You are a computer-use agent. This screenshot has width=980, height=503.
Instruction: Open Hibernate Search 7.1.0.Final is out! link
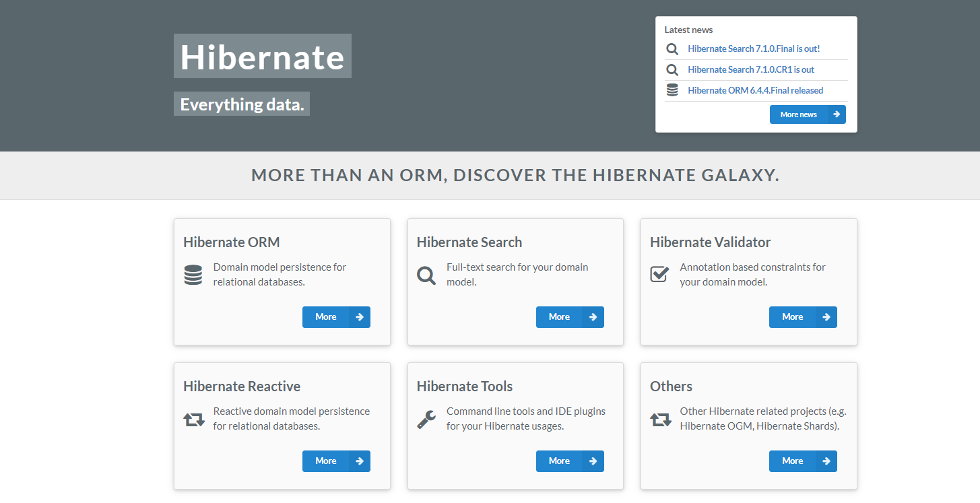[x=754, y=49]
